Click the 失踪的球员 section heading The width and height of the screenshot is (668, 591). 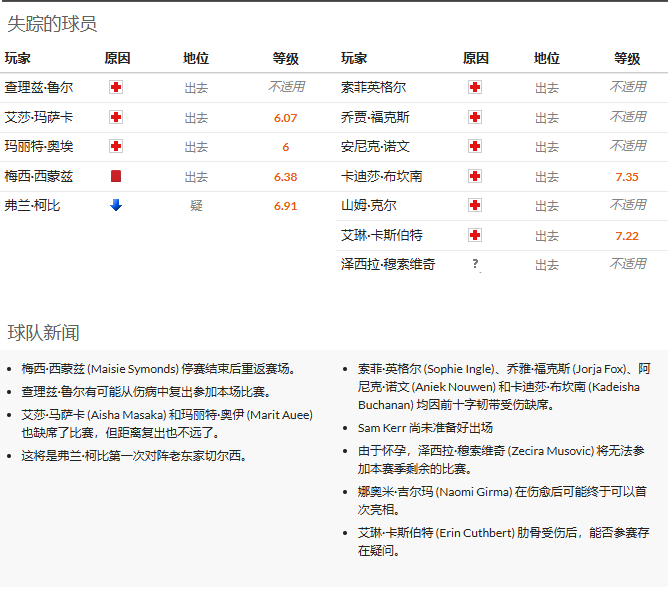tap(52, 25)
